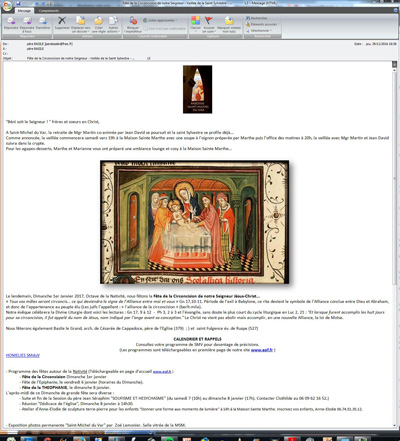Expand the Autres actions menu
This screenshot has width=400, height=441.
113,24
